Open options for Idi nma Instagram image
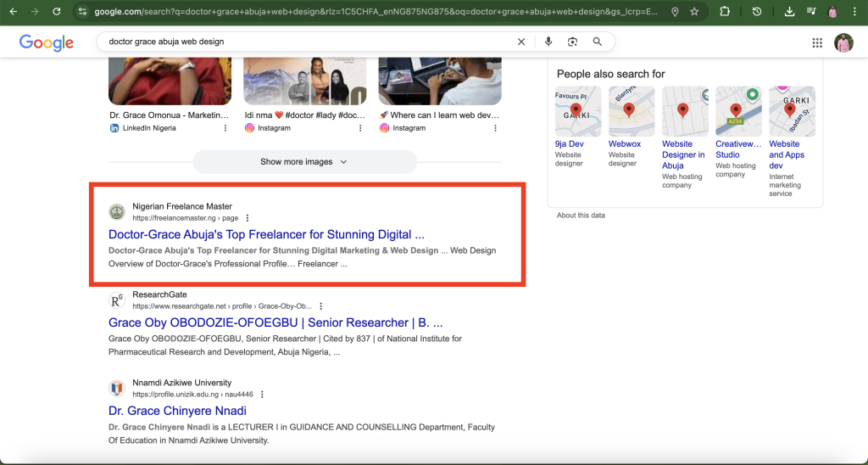The width and height of the screenshot is (868, 465). click(360, 128)
